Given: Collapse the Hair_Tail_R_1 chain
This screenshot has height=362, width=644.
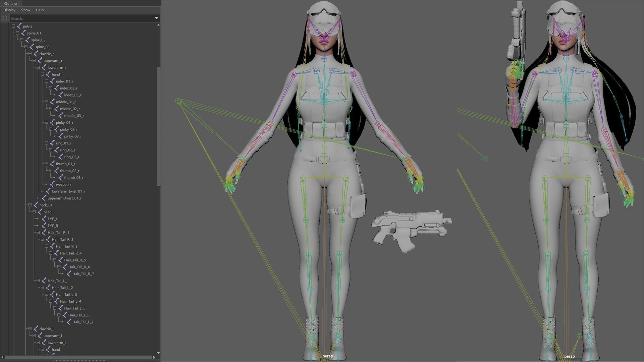Looking at the screenshot, I should [38, 232].
